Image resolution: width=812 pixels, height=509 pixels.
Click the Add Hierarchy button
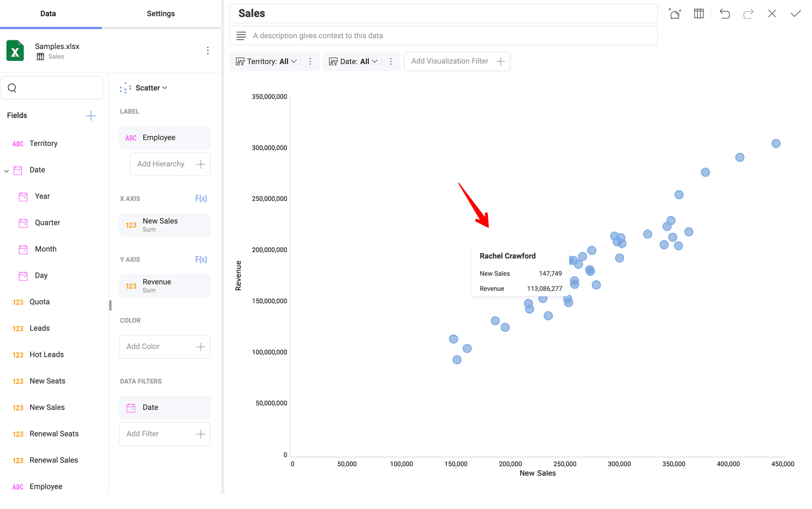pyautogui.click(x=170, y=164)
